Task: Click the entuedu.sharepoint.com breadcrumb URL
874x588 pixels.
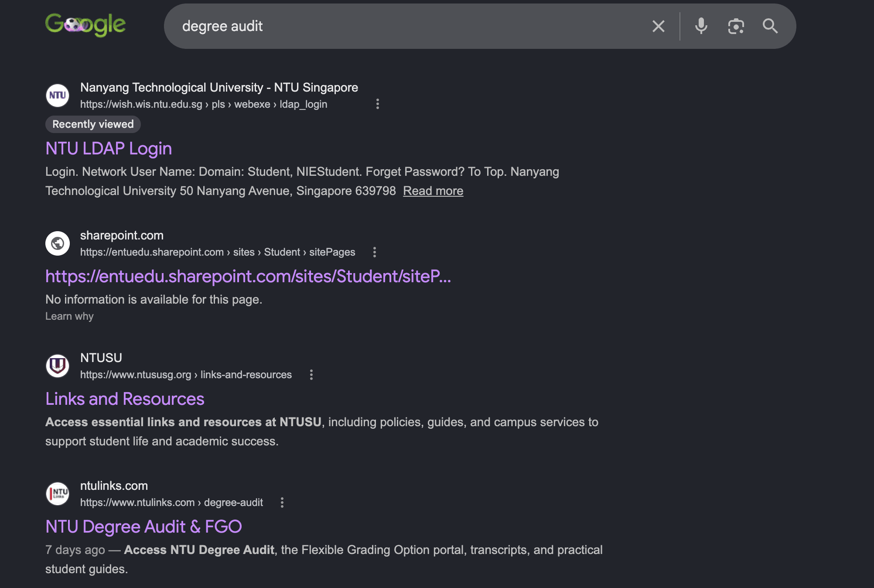Action: [x=218, y=252]
